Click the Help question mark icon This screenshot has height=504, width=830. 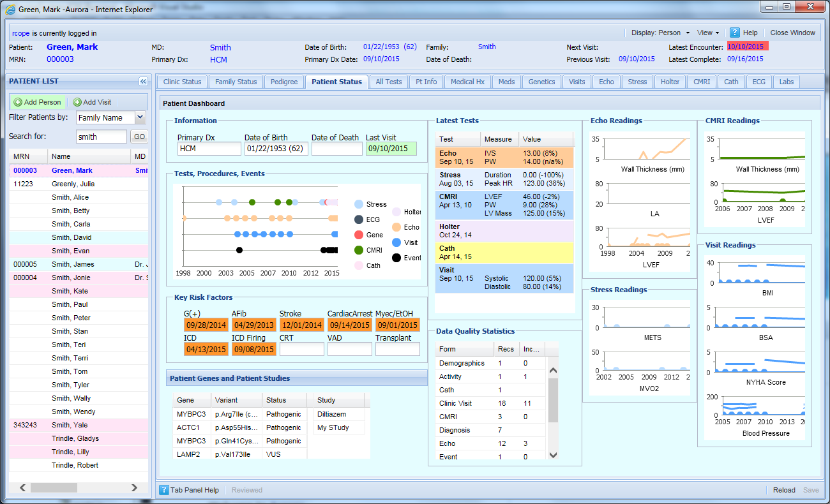tap(735, 33)
